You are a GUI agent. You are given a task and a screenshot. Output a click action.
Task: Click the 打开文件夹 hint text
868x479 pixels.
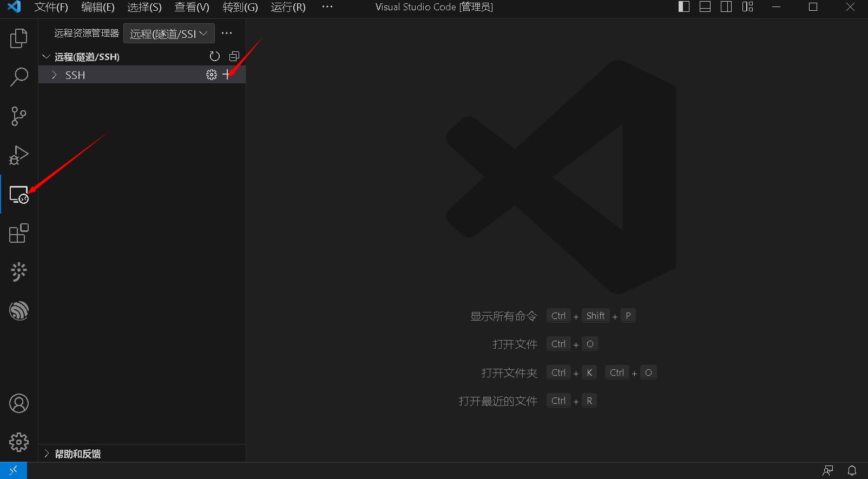click(509, 373)
